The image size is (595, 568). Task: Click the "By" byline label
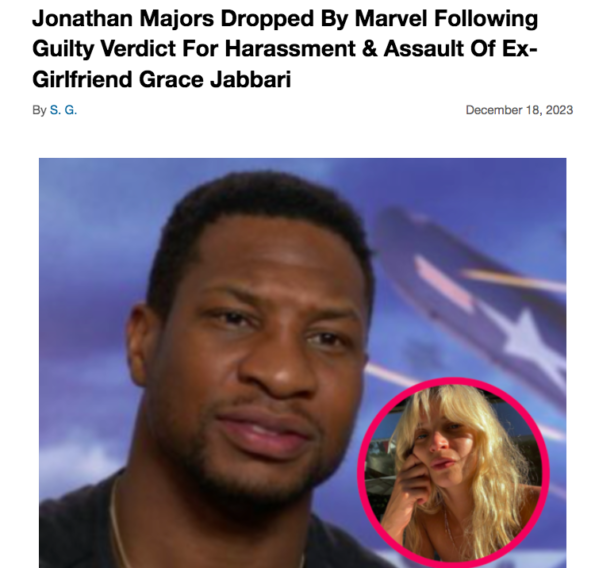point(39,110)
